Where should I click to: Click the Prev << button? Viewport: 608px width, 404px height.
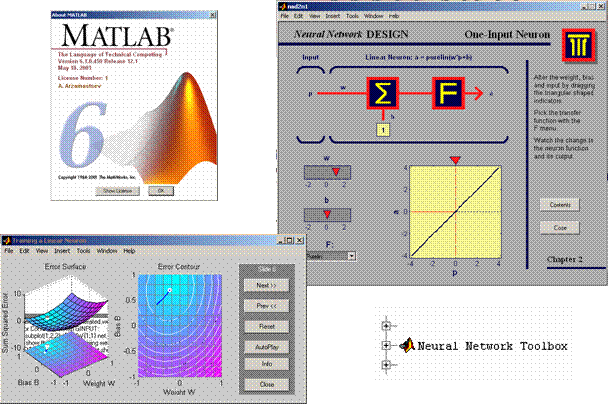(266, 306)
